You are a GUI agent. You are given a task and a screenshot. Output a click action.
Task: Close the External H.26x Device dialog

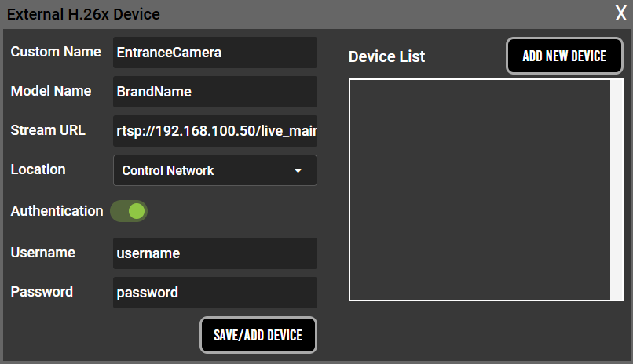620,13
